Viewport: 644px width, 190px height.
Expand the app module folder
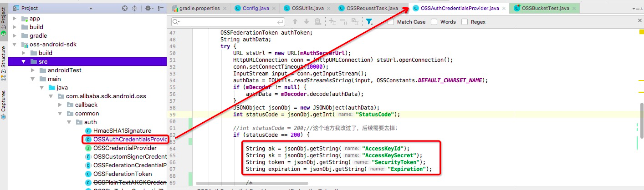coord(15,19)
